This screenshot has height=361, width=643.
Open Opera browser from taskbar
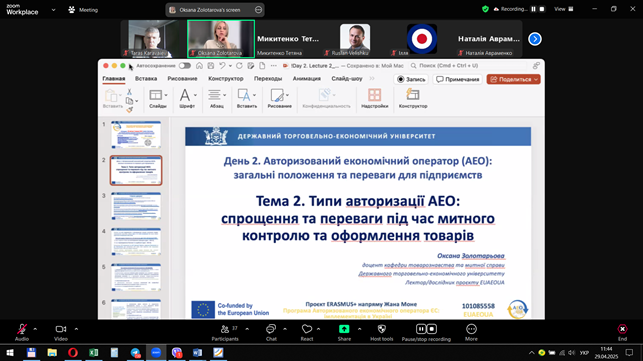73,352
